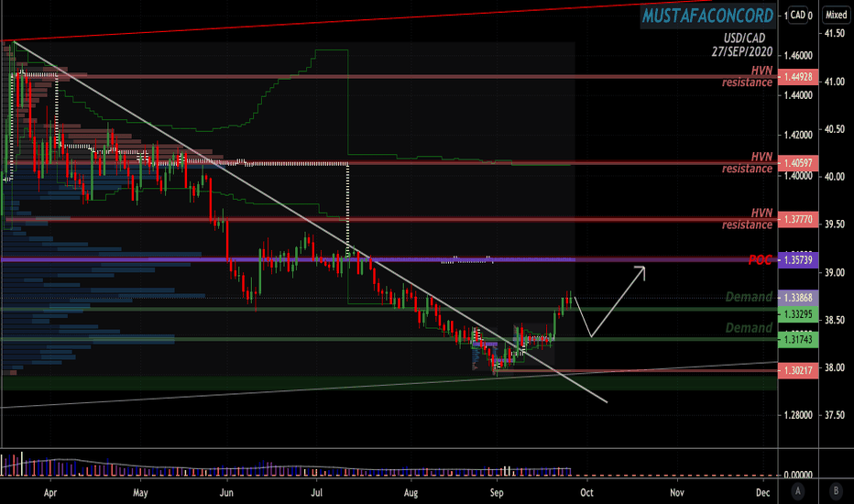Click the 39.00 right scale value
The height and width of the screenshot is (504, 854).
point(835,272)
